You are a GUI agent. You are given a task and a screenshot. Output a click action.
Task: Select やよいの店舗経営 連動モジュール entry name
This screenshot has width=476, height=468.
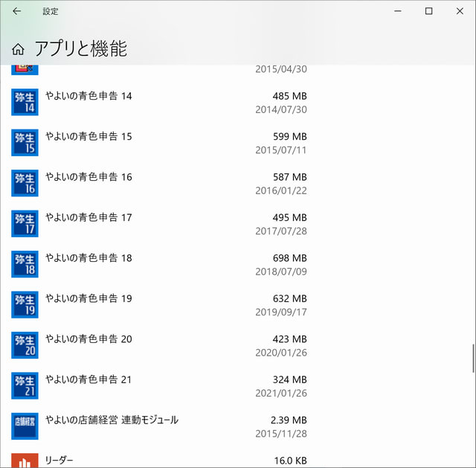pos(112,420)
